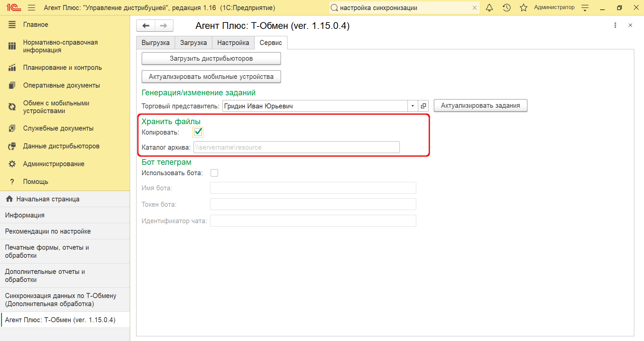
Task: Open Синхронизация данных по Т-Обмену page
Action: [x=65, y=300]
